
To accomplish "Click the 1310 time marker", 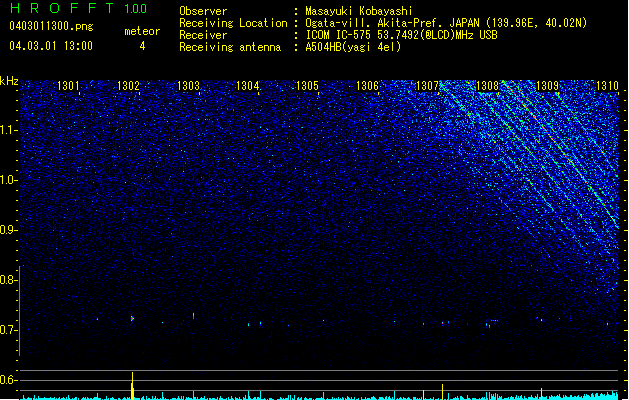I will coord(607,86).
